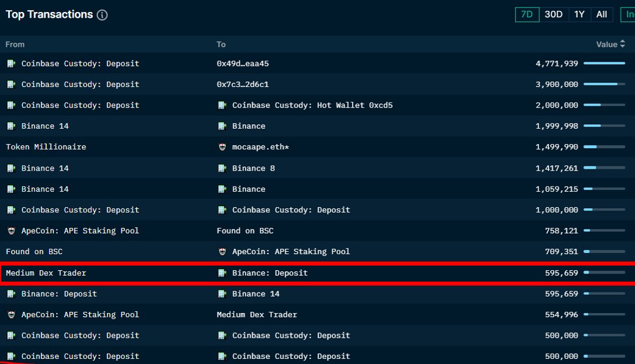The width and height of the screenshot is (635, 364).
Task: Click icon beside Coinbase Custody: Hot Wallet 0xcd5
Action: pyautogui.click(x=222, y=105)
